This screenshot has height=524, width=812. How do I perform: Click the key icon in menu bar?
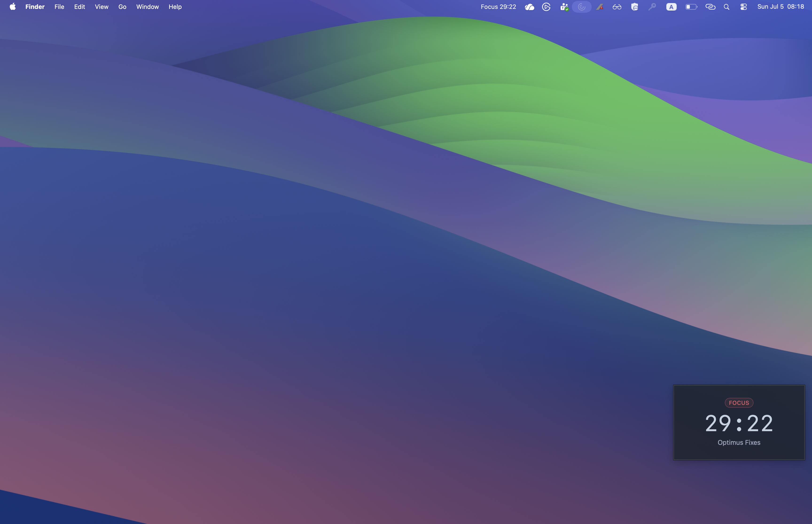coord(652,7)
